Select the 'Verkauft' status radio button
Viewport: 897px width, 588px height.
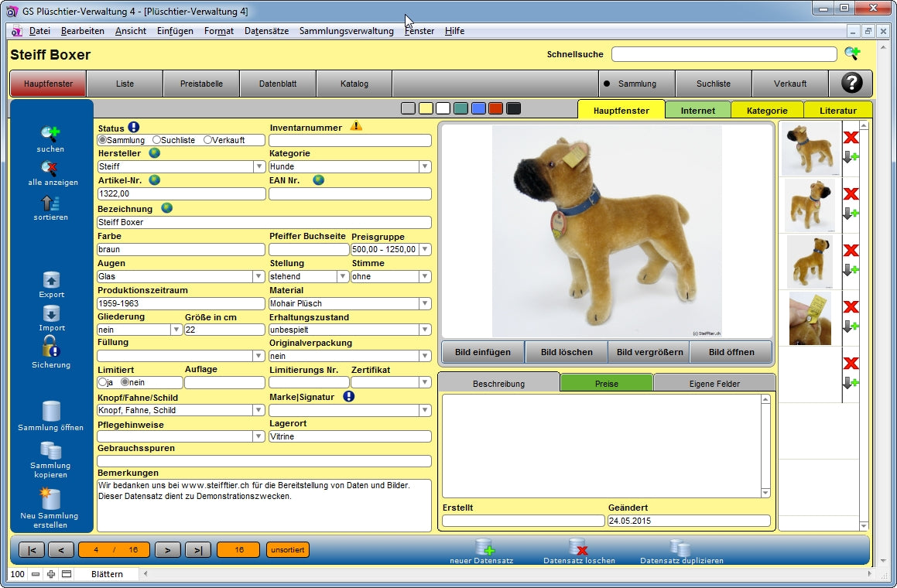207,140
